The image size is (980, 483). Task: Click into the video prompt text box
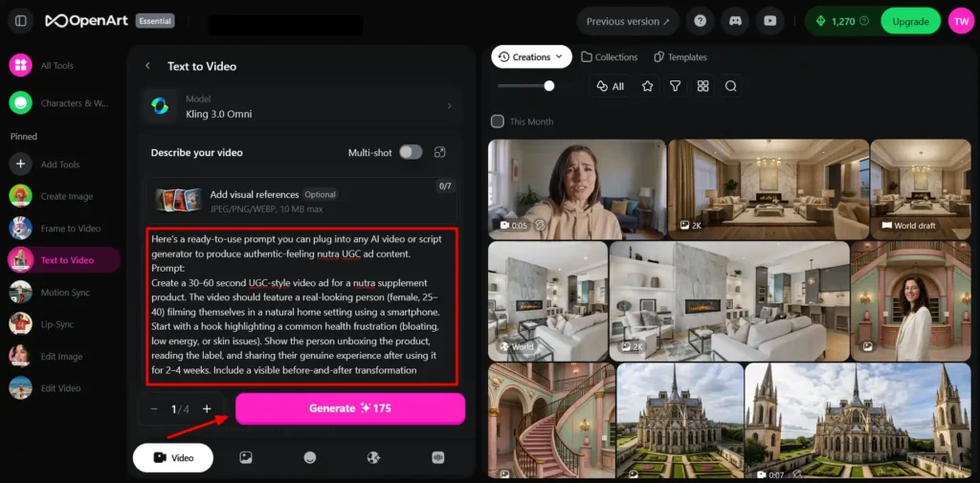pyautogui.click(x=301, y=306)
